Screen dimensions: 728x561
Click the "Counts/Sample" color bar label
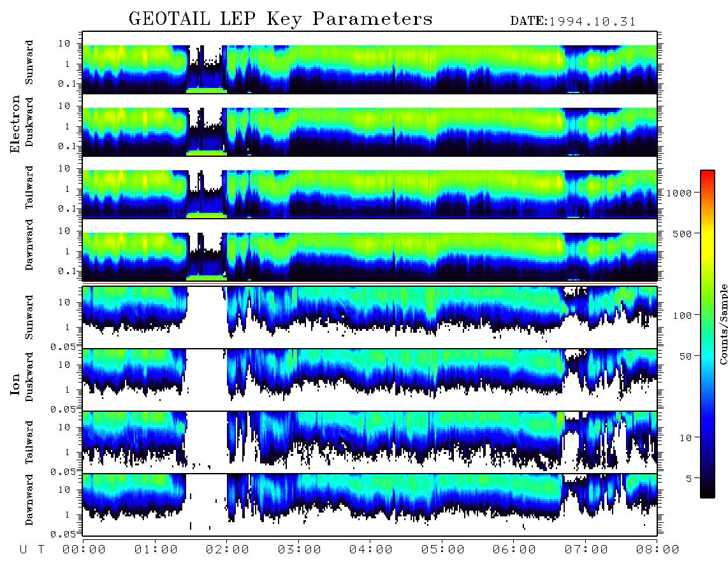click(723, 324)
